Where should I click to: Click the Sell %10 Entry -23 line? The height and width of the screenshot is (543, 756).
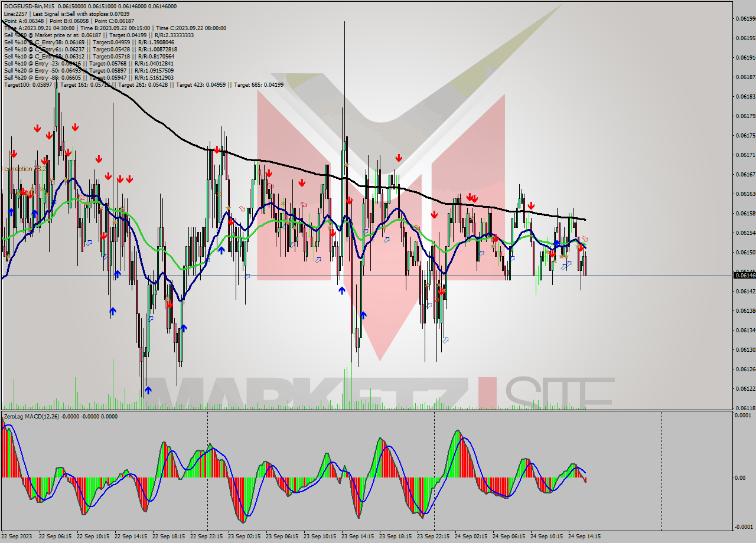89,64
